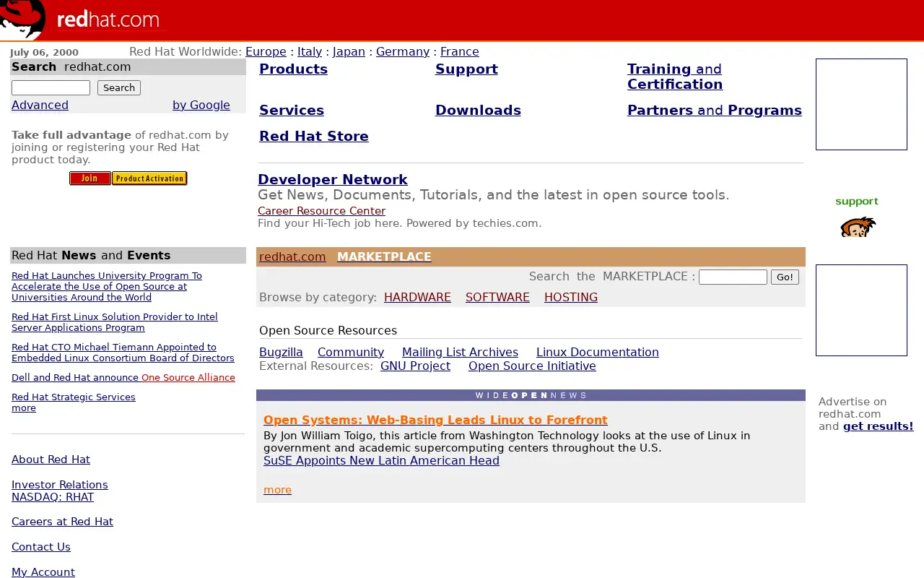Image resolution: width=924 pixels, height=578 pixels.
Task: Visit the GNU Project link
Action: click(x=415, y=366)
